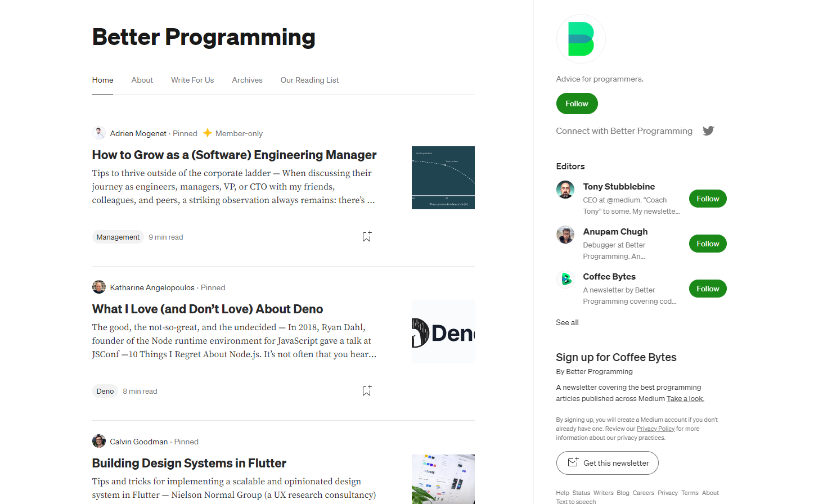814x504 pixels.
Task: Click the Coffee Bytes editor name
Action: point(609,277)
